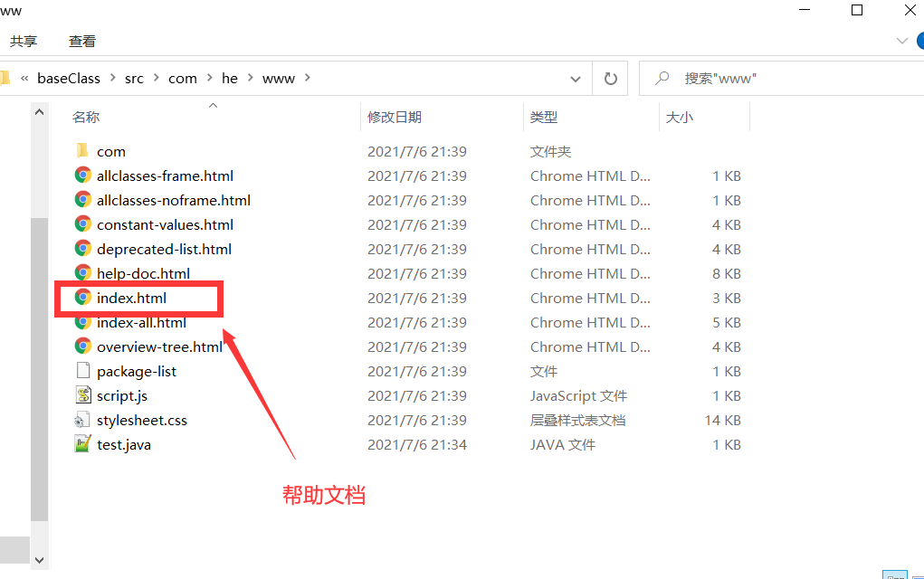Select the file name allclasses-frame.html
The height and width of the screenshot is (579, 924).
[165, 176]
